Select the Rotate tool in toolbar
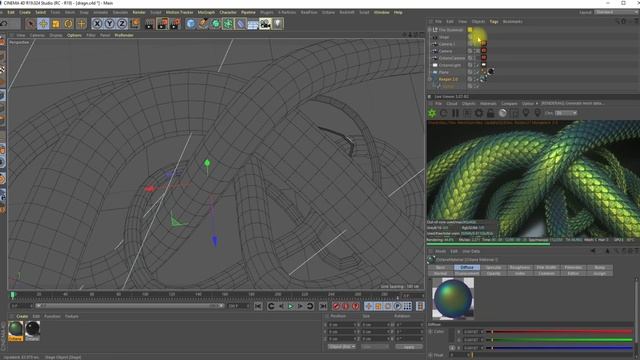Screen dimensions: 640x360 point(68,24)
